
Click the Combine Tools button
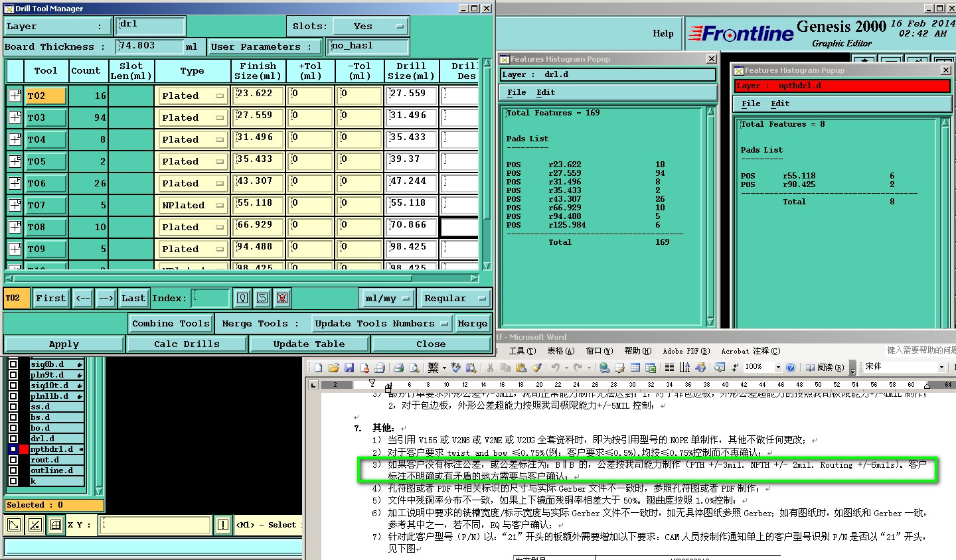(171, 324)
